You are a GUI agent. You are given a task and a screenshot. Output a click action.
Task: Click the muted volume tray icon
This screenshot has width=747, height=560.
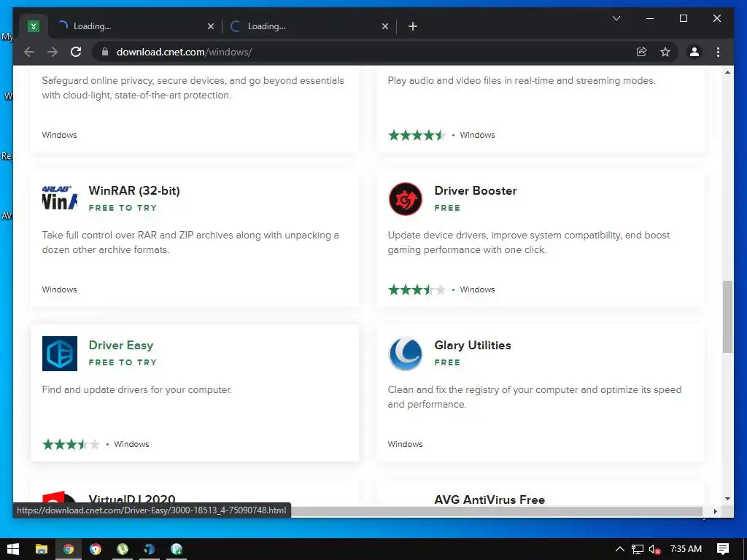coord(654,549)
